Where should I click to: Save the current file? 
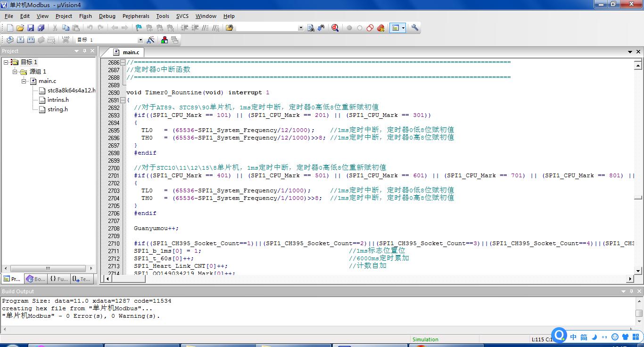[x=31, y=28]
